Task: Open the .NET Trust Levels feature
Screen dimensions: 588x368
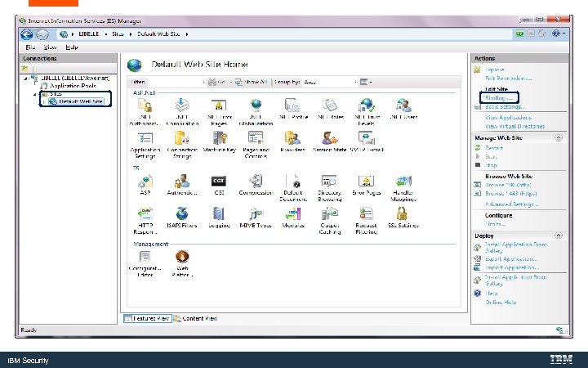Action: tap(367, 112)
